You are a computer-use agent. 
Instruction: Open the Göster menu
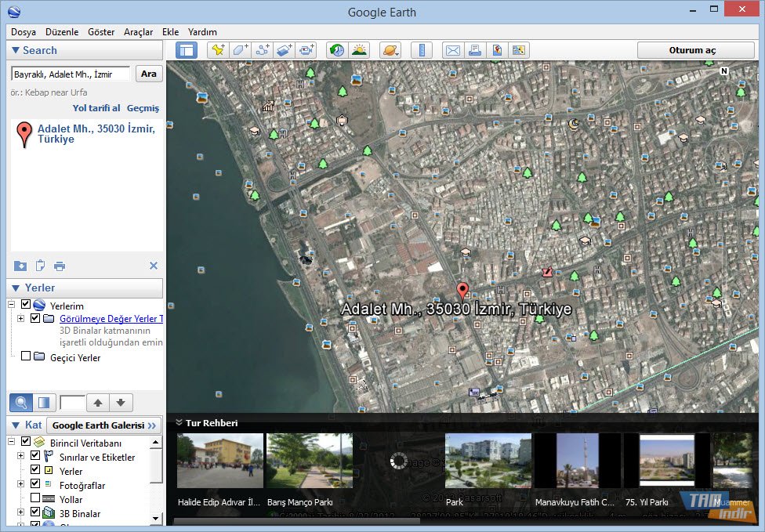coord(101,32)
